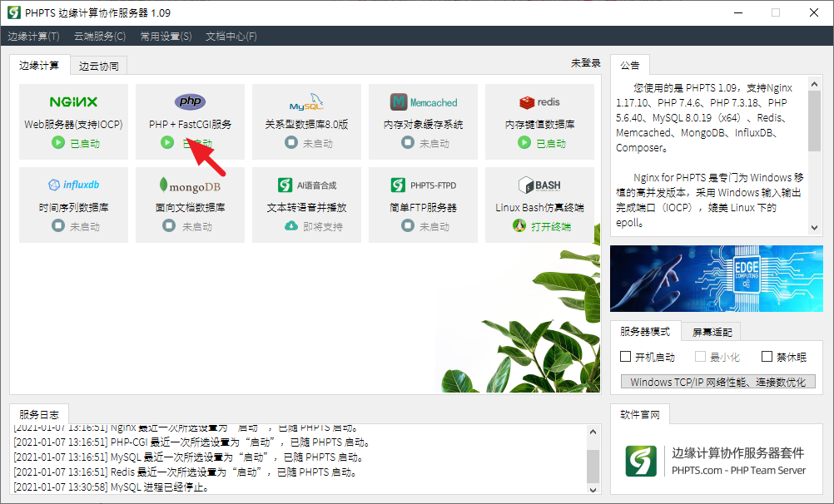Start PHPTS-FTPD via its grey stop icon
Screen dimensions: 834x504
point(407,225)
